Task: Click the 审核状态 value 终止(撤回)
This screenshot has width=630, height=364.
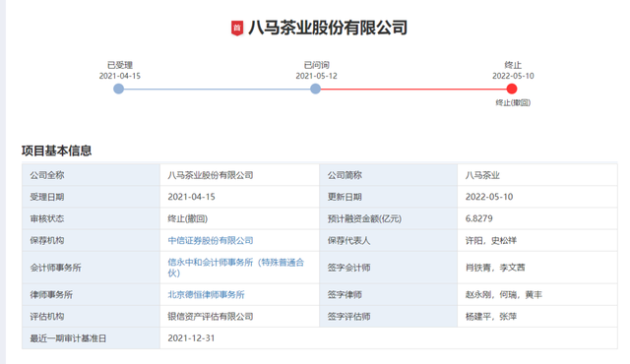Action: tap(188, 218)
